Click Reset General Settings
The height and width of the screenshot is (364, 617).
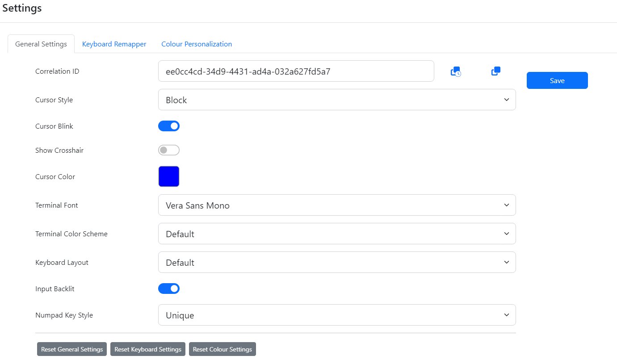pos(71,349)
